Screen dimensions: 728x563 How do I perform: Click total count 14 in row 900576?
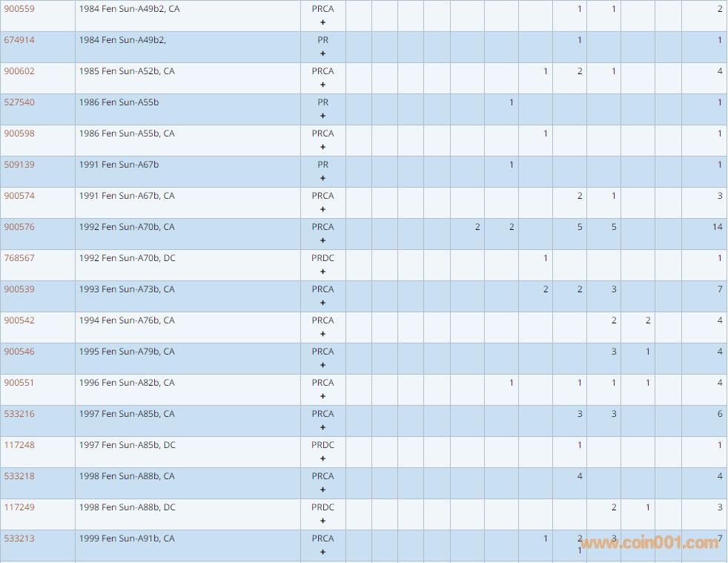[717, 227]
